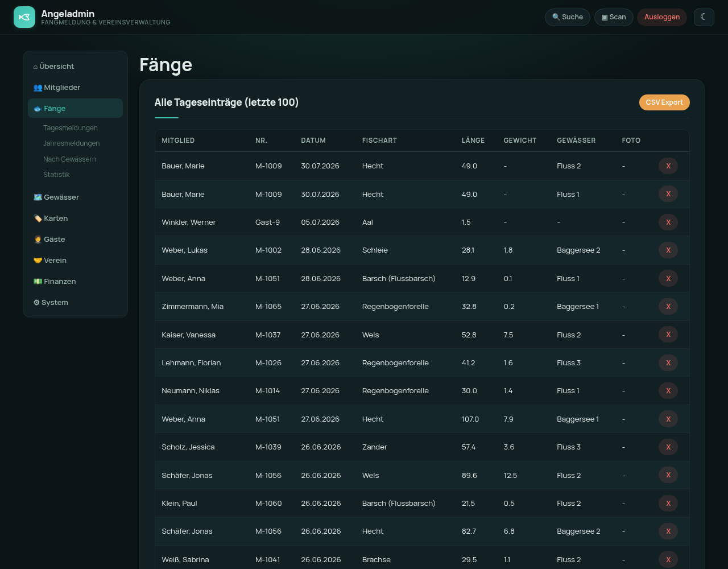Open Finanzen sidebar section
This screenshot has width=728, height=569.
coord(75,281)
